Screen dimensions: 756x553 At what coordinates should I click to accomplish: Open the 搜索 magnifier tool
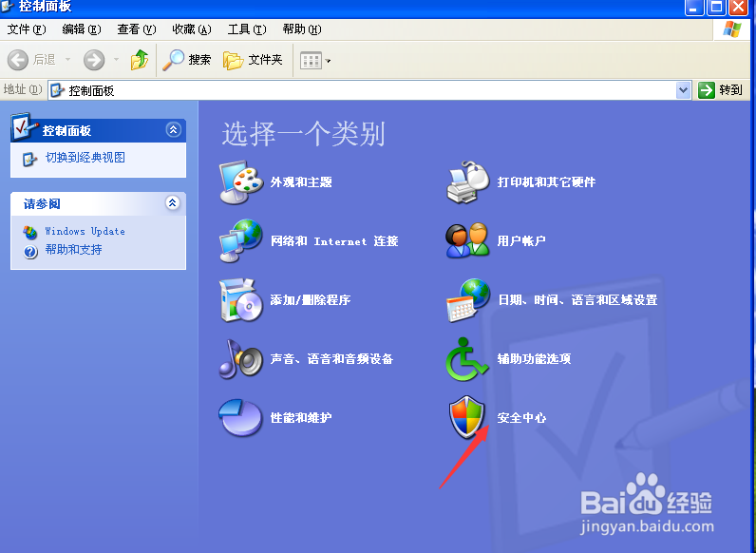pyautogui.click(x=187, y=60)
